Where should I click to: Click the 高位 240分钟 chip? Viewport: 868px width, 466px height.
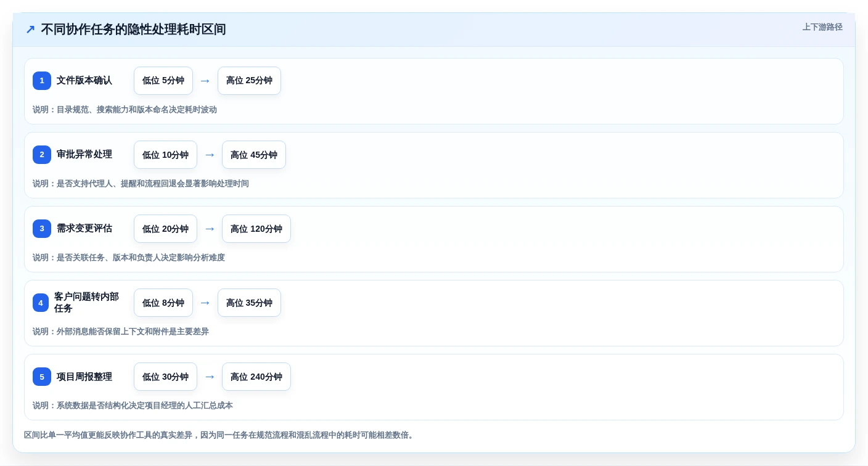pyautogui.click(x=256, y=377)
